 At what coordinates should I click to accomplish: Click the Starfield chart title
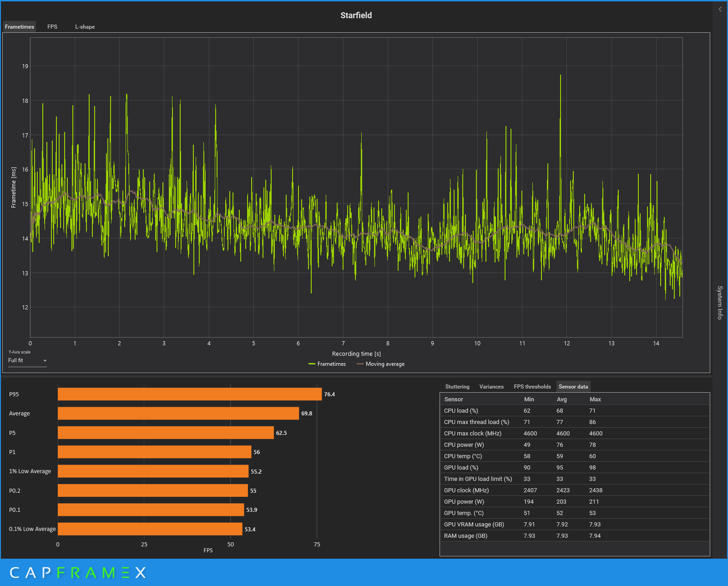coord(356,15)
